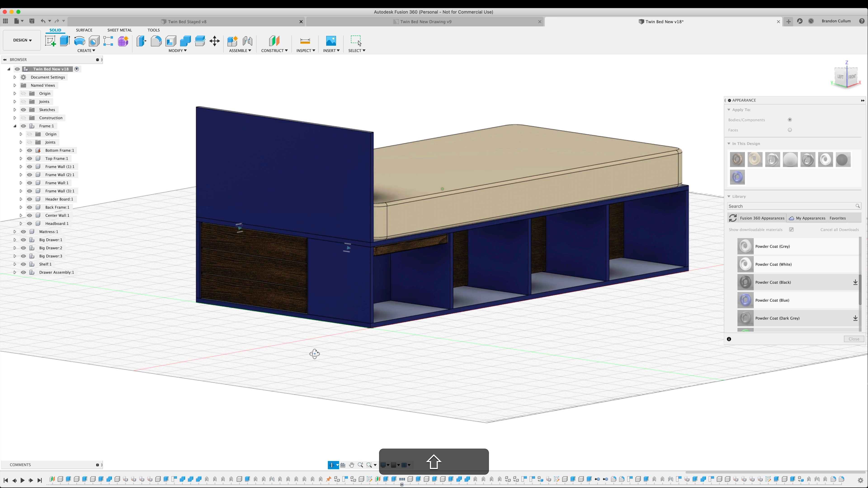
Task: Expand the Named Views folder
Action: [x=15, y=86]
